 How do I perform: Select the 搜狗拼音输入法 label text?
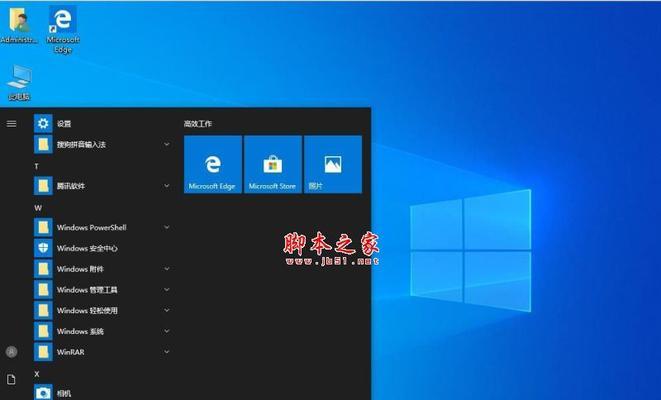81,145
